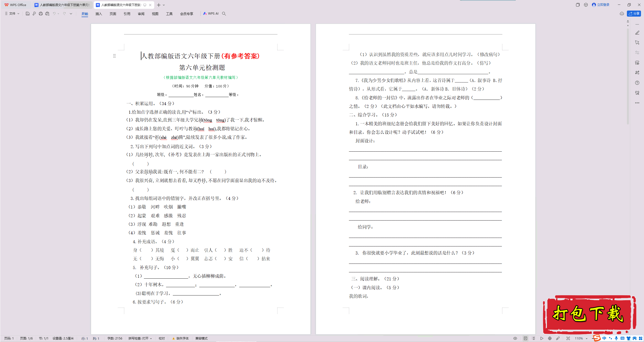
Task: Expand undo history dropdown arrow
Action: 58,14
